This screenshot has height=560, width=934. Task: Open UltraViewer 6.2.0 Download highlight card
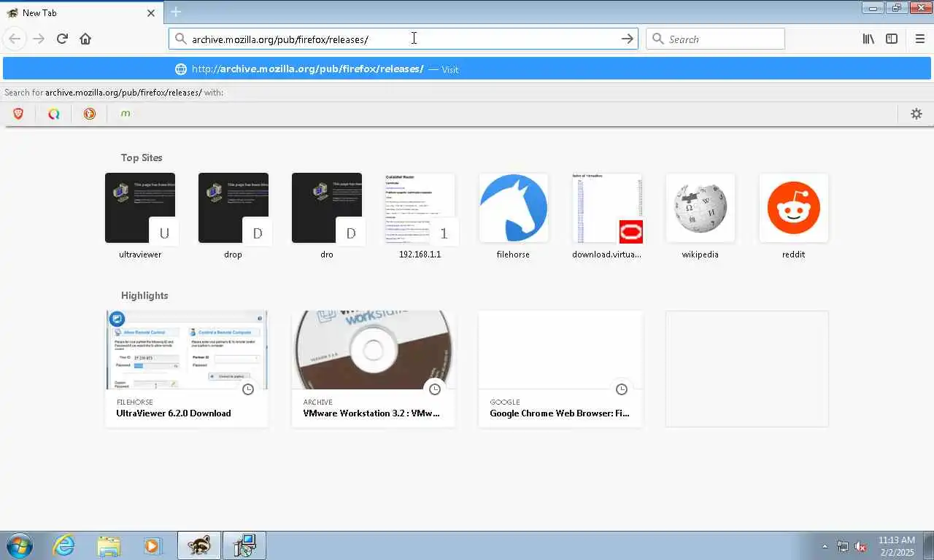tap(187, 368)
